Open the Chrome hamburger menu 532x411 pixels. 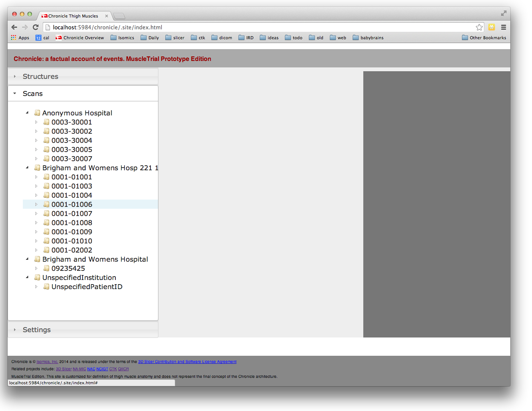pyautogui.click(x=503, y=27)
